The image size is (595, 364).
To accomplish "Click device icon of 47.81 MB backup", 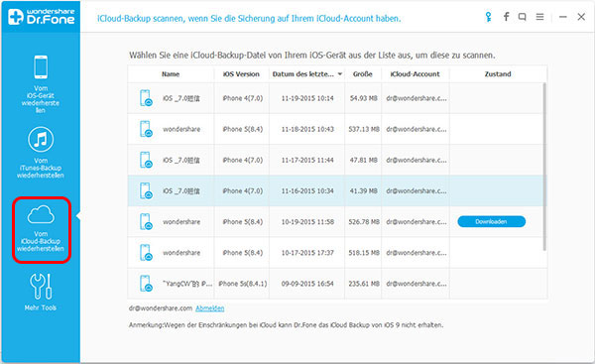I will 146,160.
